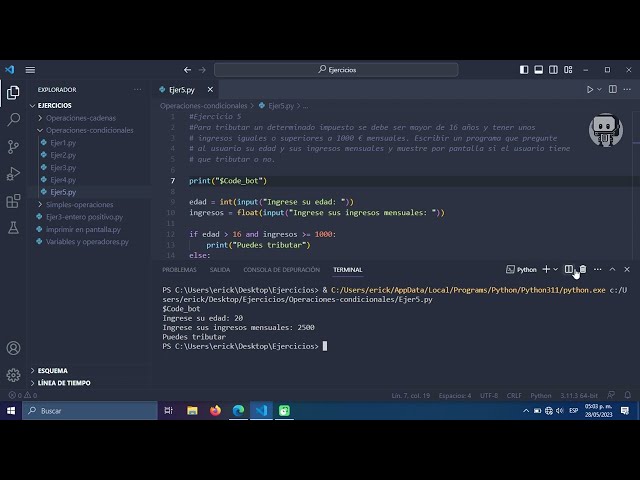Open the notifications bell in status bar
640x480 pixels.
coord(628,395)
